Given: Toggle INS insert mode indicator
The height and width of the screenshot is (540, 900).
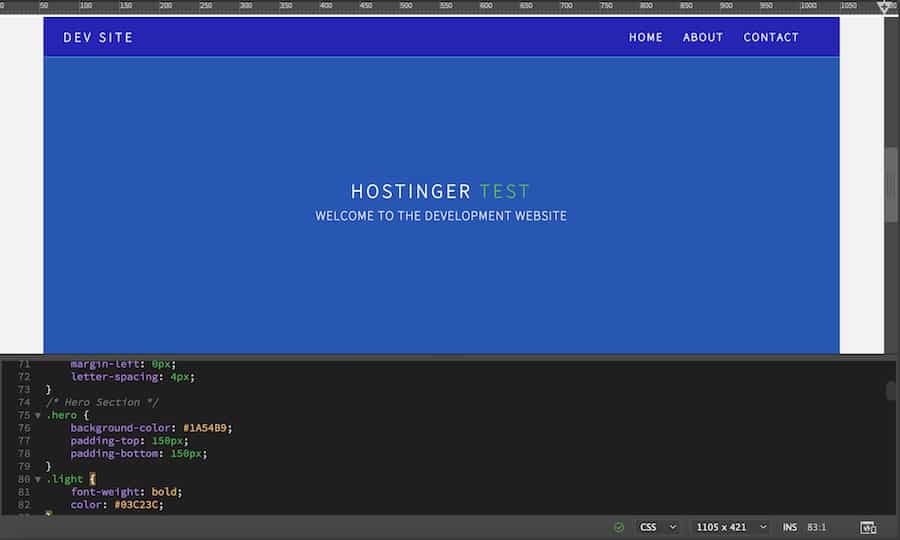Looking at the screenshot, I should tap(790, 527).
